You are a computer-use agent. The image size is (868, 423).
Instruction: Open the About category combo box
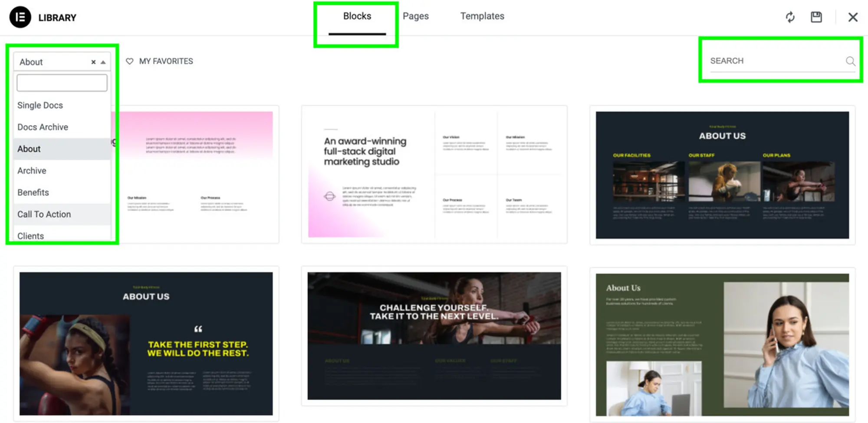tap(62, 62)
